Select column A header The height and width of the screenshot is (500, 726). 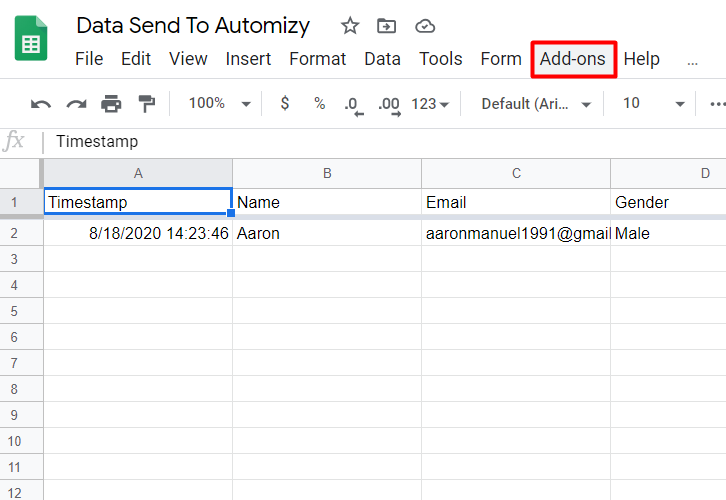coord(138,173)
